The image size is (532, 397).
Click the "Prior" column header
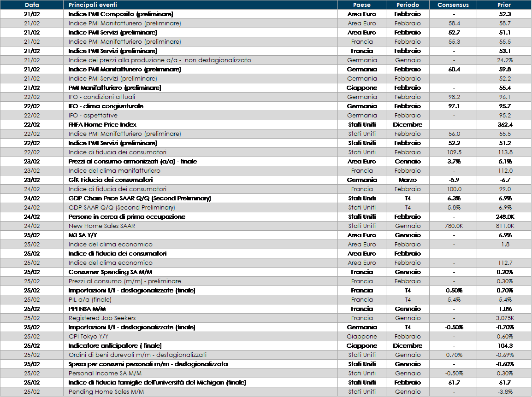click(504, 5)
